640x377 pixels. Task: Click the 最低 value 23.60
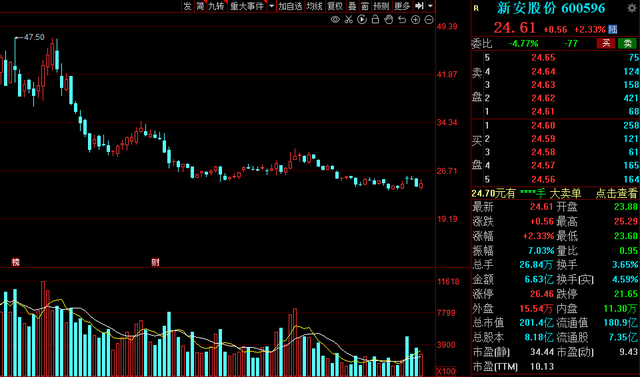tap(626, 236)
